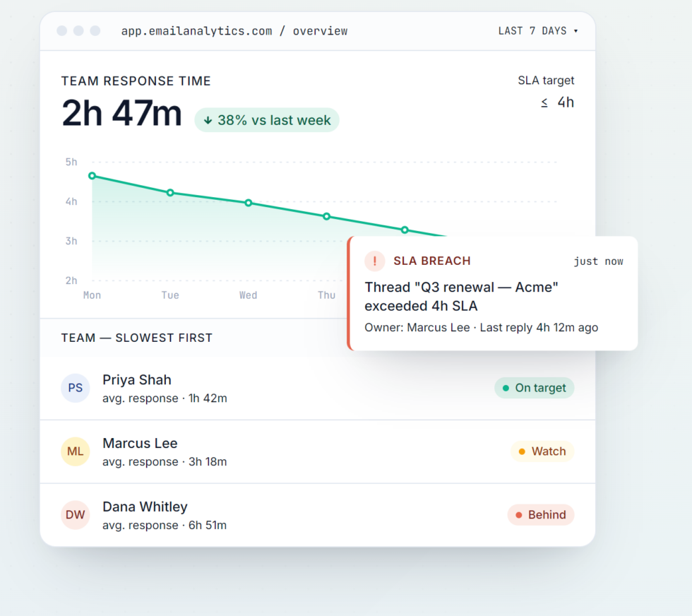Click avg. response 3h 18m text
The width and height of the screenshot is (692, 616).
(x=165, y=462)
